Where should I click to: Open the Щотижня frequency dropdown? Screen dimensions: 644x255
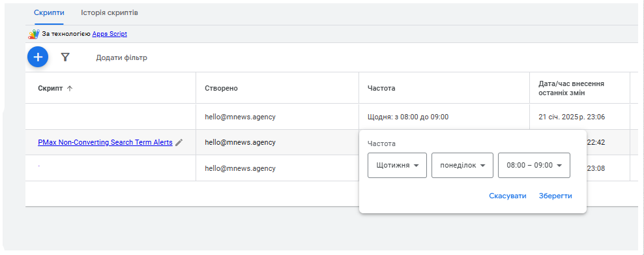(x=397, y=165)
